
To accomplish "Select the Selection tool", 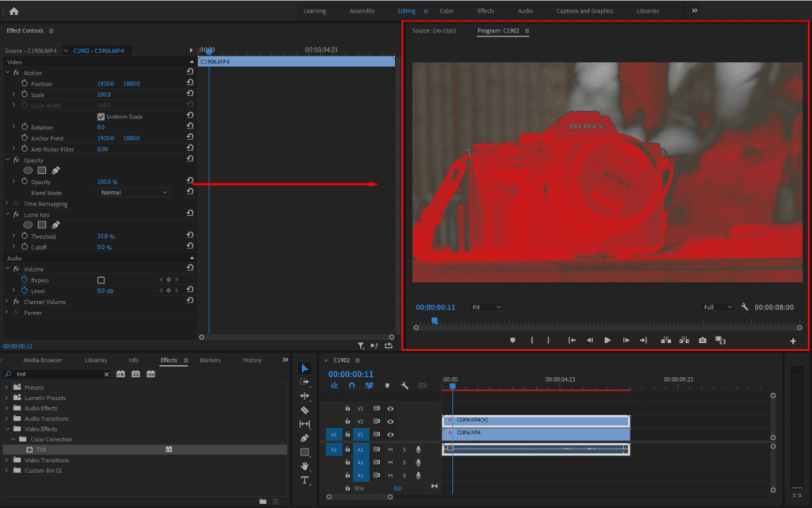I will pyautogui.click(x=304, y=368).
